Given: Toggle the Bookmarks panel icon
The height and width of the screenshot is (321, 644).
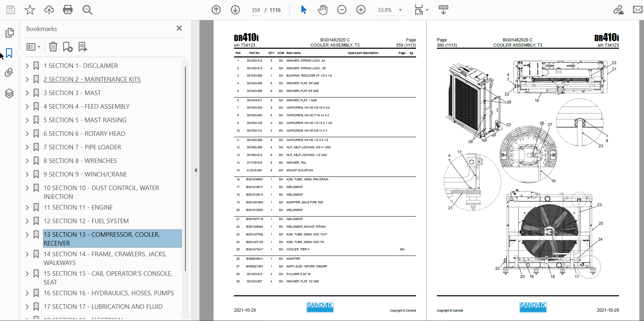Looking at the screenshot, I should click(9, 53).
